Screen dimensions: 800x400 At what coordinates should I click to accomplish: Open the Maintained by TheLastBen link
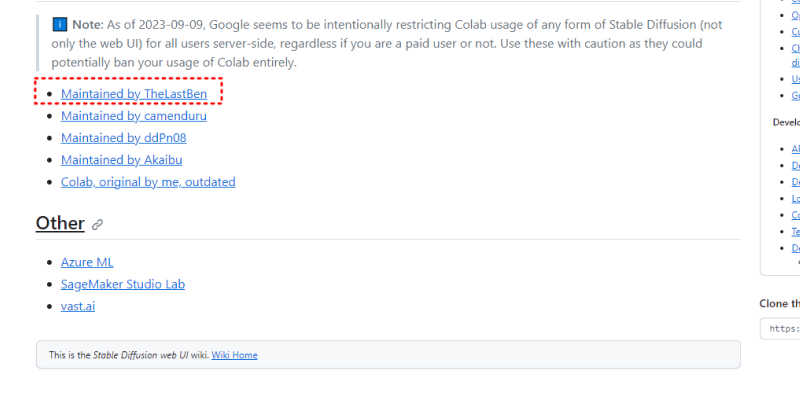coord(133,94)
